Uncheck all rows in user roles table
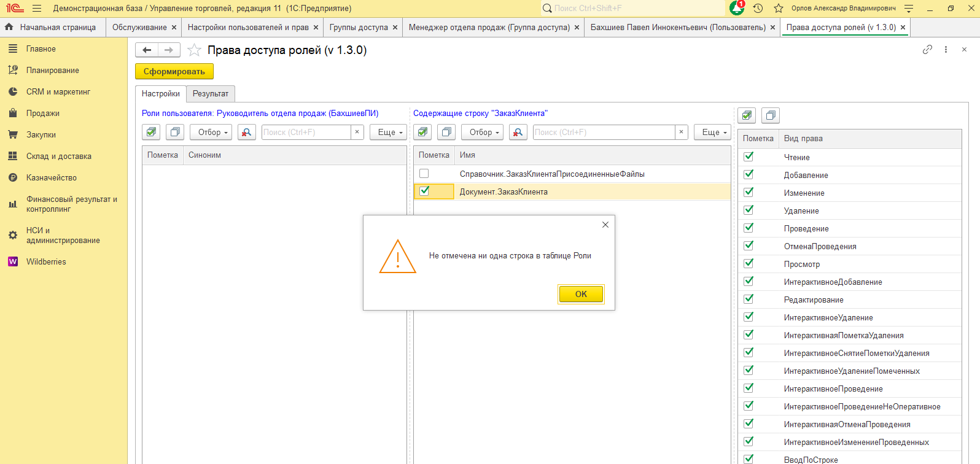The image size is (980, 464). point(175,132)
